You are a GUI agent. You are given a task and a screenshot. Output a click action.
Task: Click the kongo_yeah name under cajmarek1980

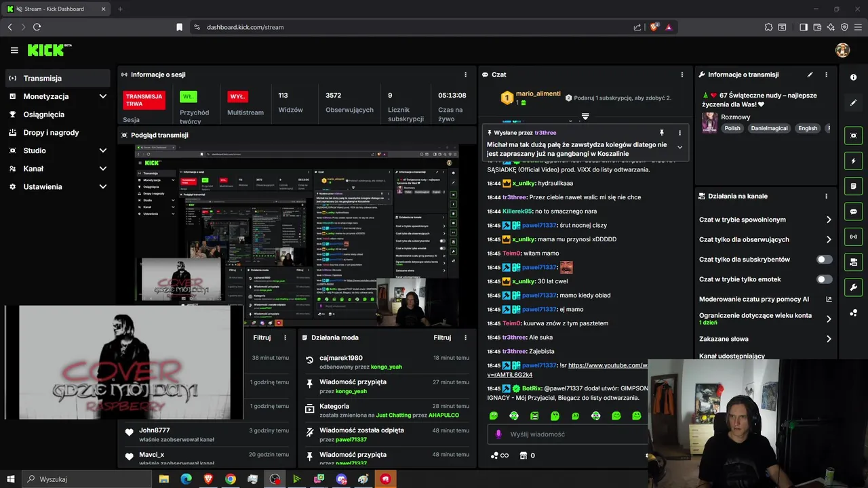point(387,367)
